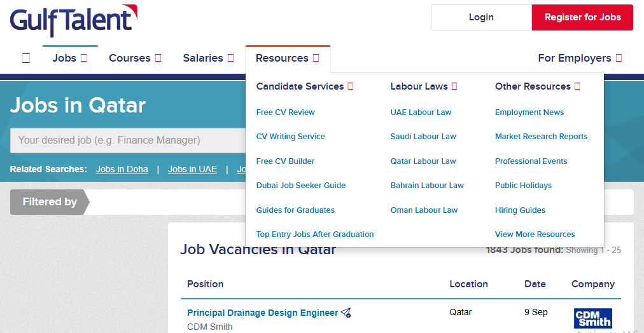Open Dubai Job Seeker Guide
Image resolution: width=644 pixels, height=333 pixels.
click(300, 186)
